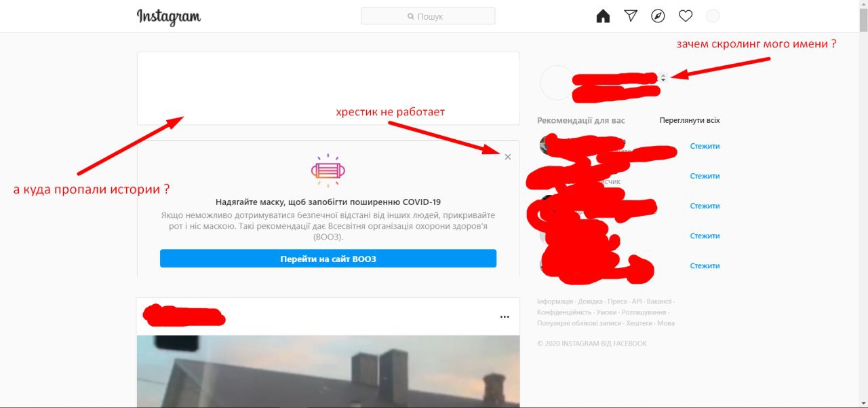Image resolution: width=868 pixels, height=408 pixels.
Task: Focus the Пошук search field
Action: 429,16
